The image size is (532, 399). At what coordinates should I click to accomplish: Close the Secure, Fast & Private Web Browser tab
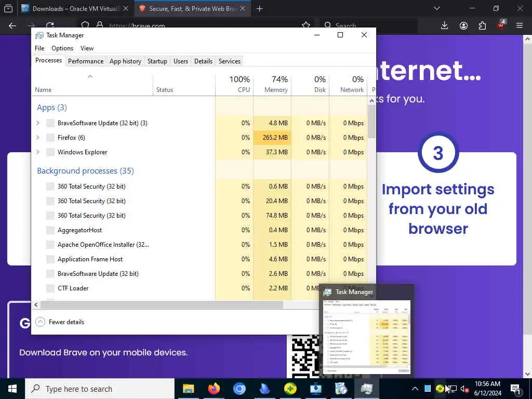[x=243, y=8]
